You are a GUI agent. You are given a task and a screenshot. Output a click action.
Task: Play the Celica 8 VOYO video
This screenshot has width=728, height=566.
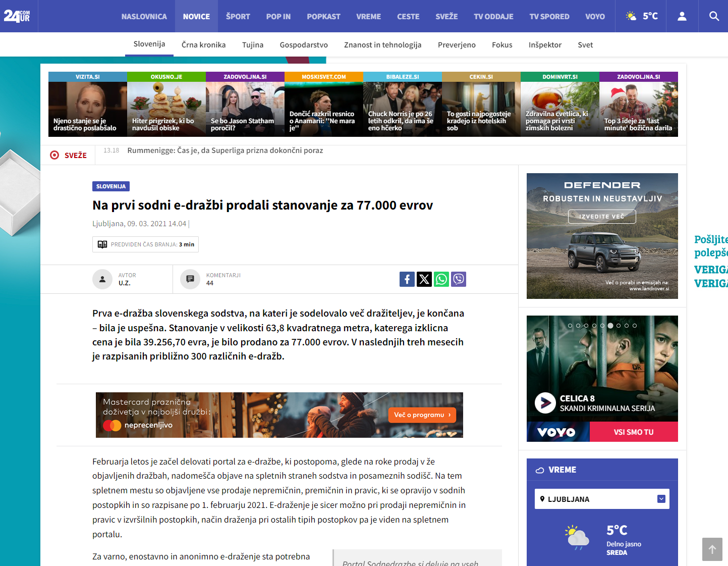pyautogui.click(x=545, y=403)
